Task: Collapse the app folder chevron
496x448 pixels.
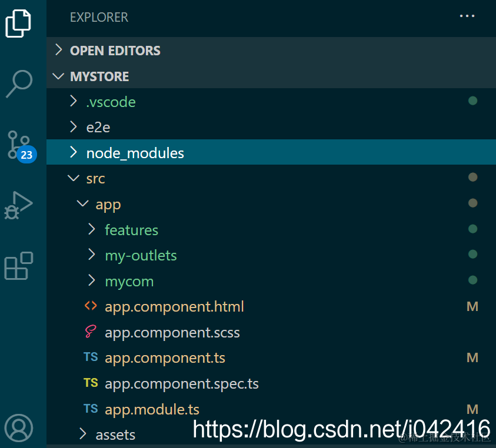Action: point(82,203)
